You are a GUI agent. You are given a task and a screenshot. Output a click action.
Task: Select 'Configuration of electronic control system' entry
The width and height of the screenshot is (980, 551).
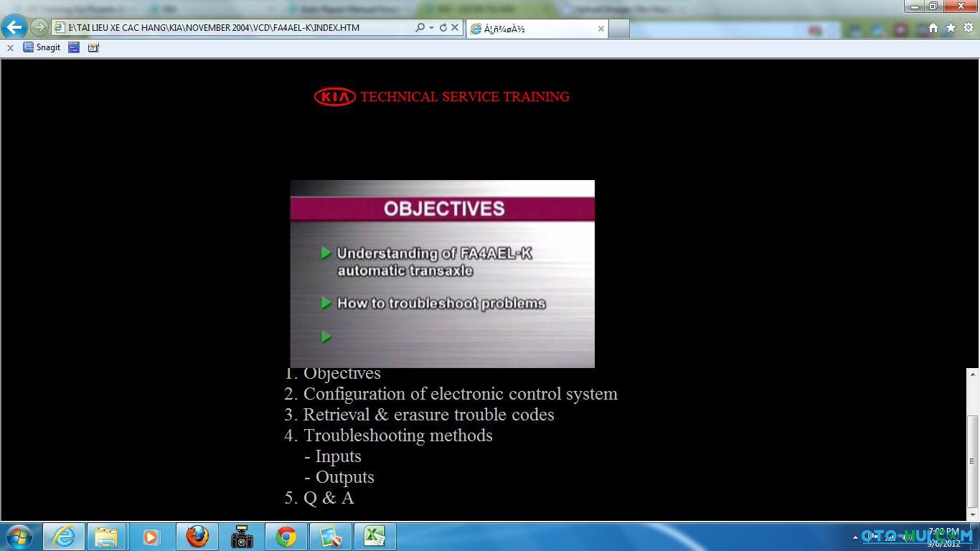(451, 394)
